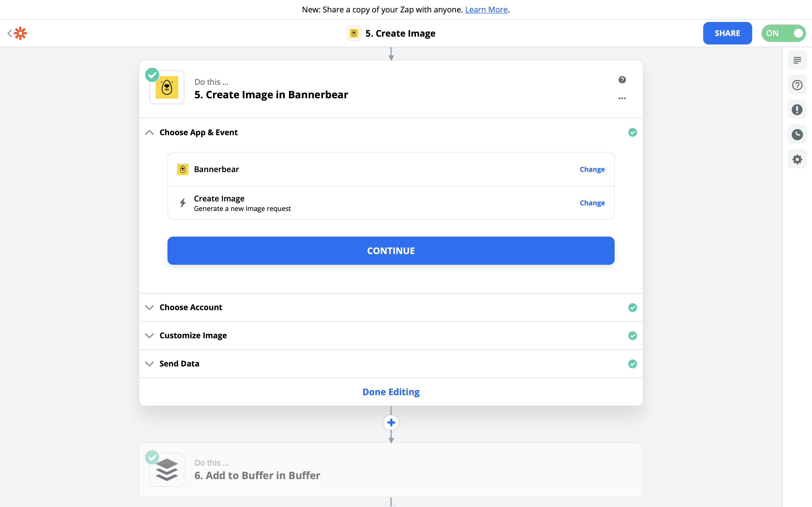Open the alerts exclamation icon in the sidebar

pos(797,110)
